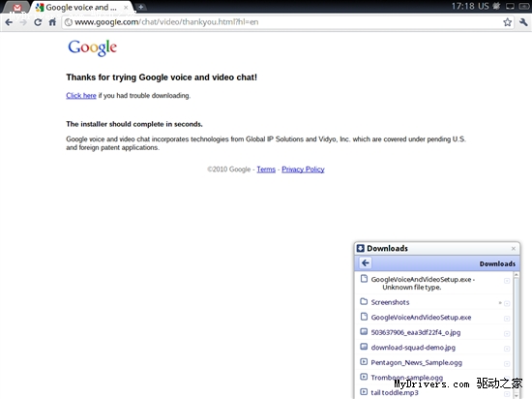
Task: Reload the page with the refresh icon
Action: coord(38,22)
